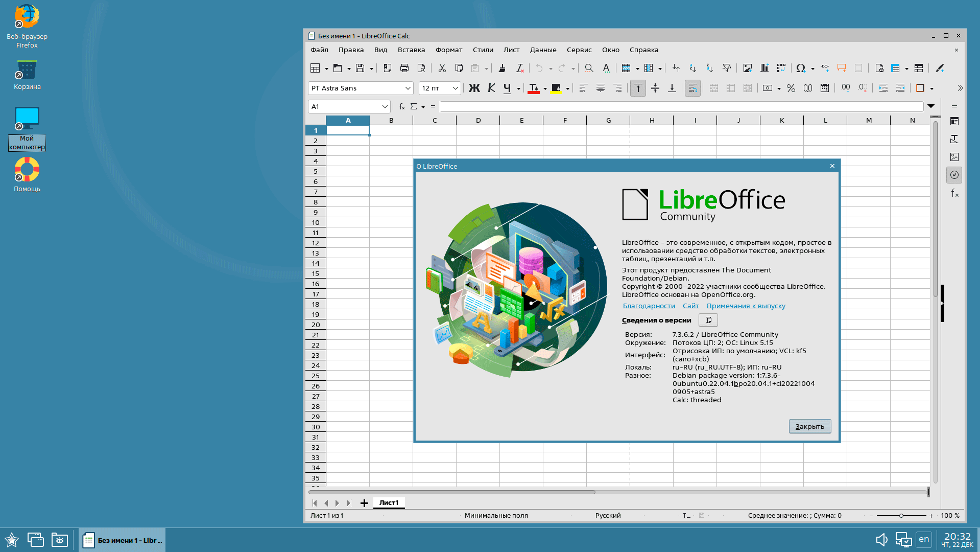Open the Name Box A1 dropdown arrow
This screenshot has height=552, width=980.
[x=385, y=106]
